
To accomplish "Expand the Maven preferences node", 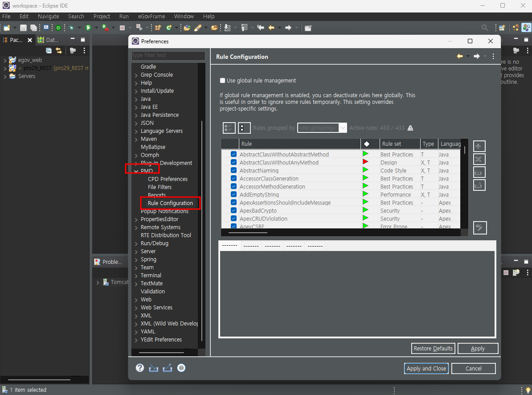I will (x=136, y=139).
